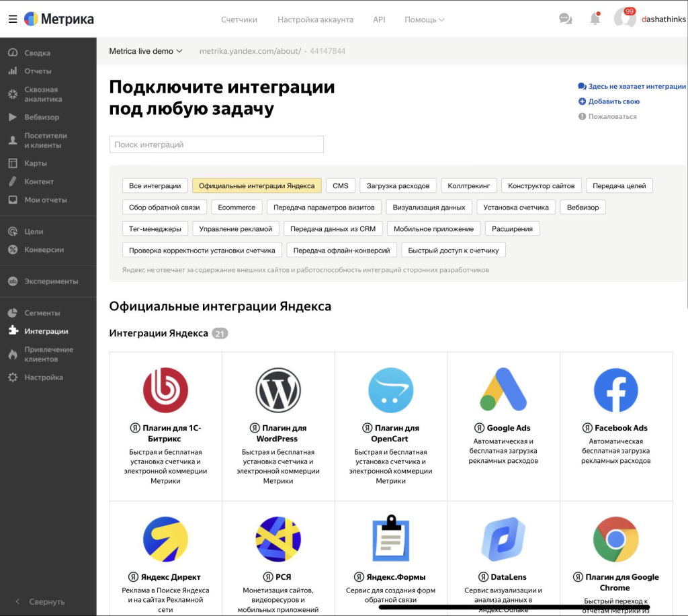Click Здесь не хватает интеграции link

[636, 87]
